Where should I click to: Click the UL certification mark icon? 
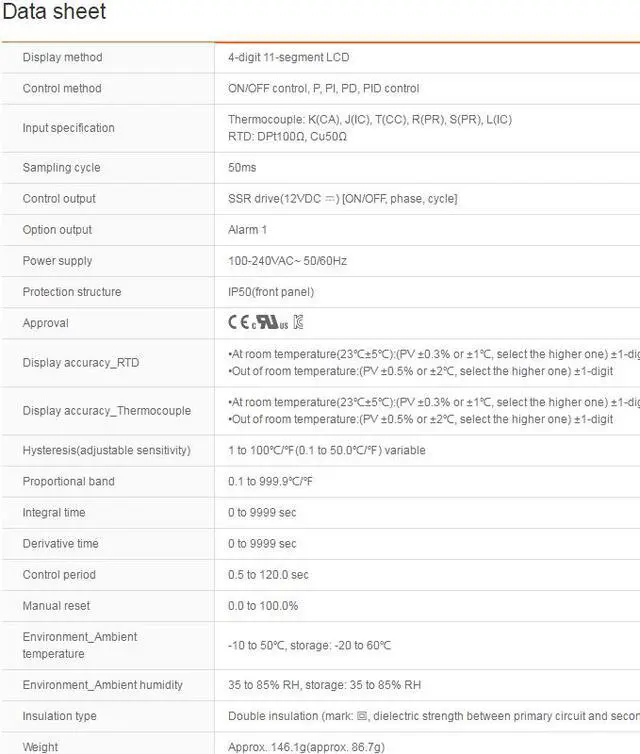[x=268, y=323]
